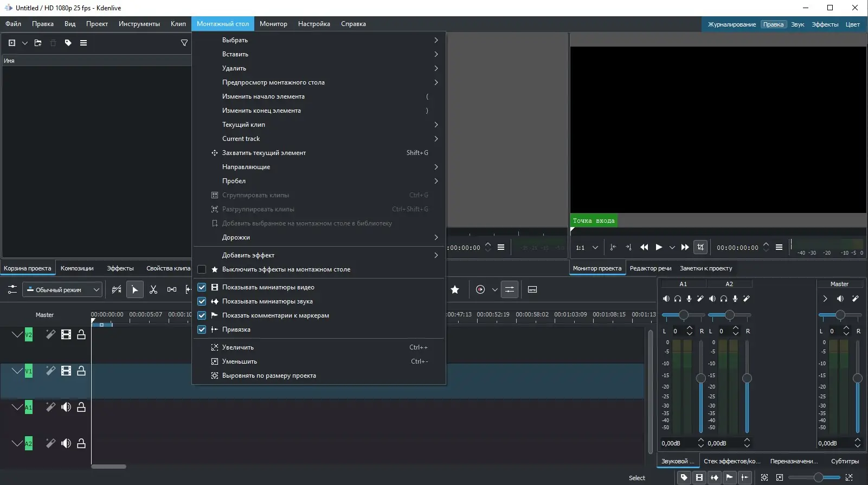Click the favorite effects star icon
The image size is (868, 485).
[455, 290]
